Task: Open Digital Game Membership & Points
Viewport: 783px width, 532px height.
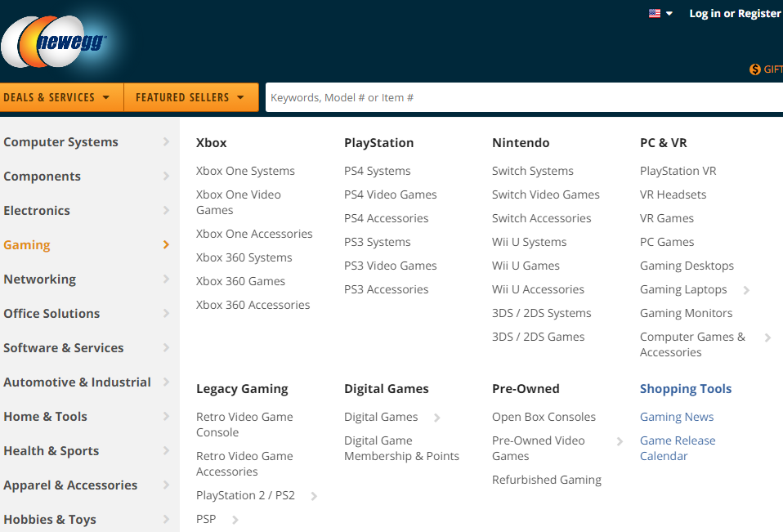Action: point(401,448)
